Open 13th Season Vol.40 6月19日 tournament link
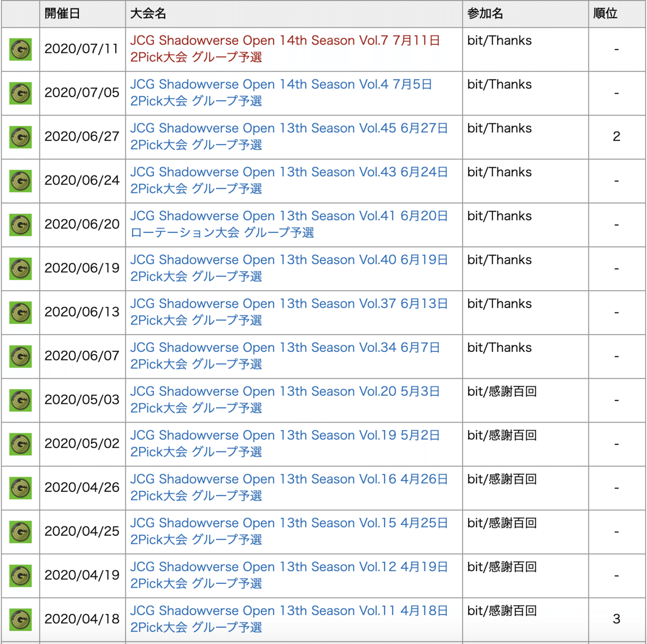 pyautogui.click(x=289, y=268)
